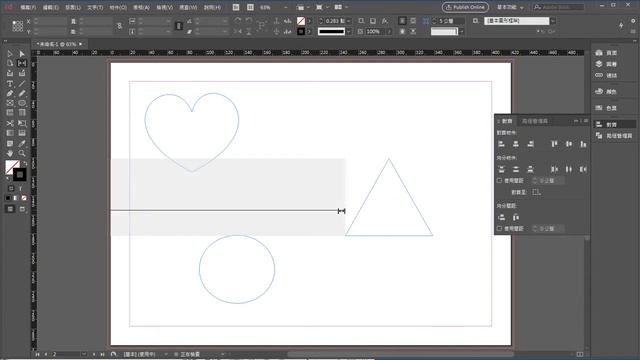This screenshot has height=360, width=640.
Task: Distribute horizontal space button
Action: [516, 217]
